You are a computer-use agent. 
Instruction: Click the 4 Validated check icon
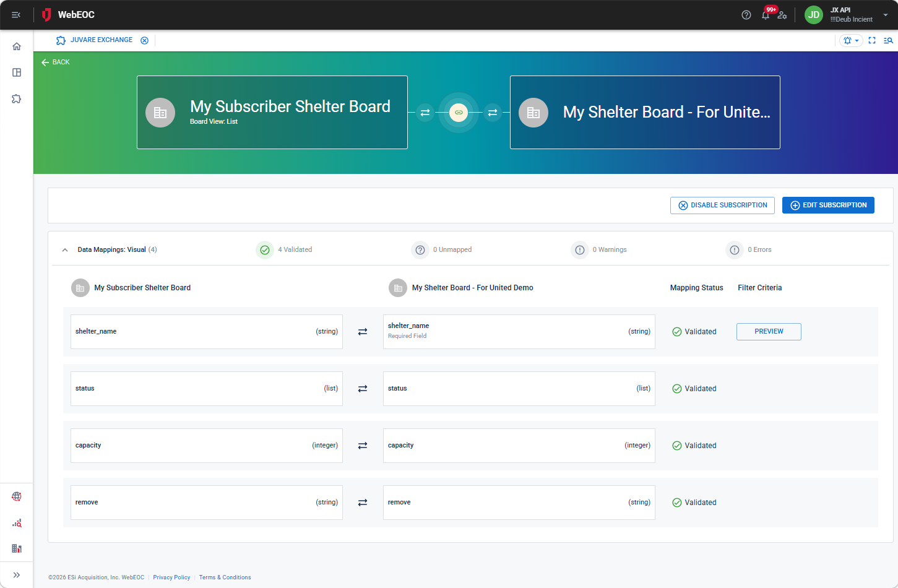[265, 250]
